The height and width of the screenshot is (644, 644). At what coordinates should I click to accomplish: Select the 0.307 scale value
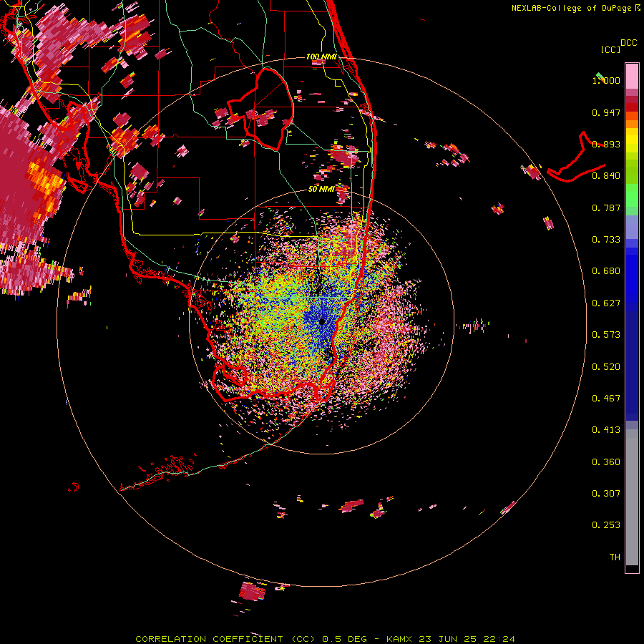pyautogui.click(x=606, y=494)
